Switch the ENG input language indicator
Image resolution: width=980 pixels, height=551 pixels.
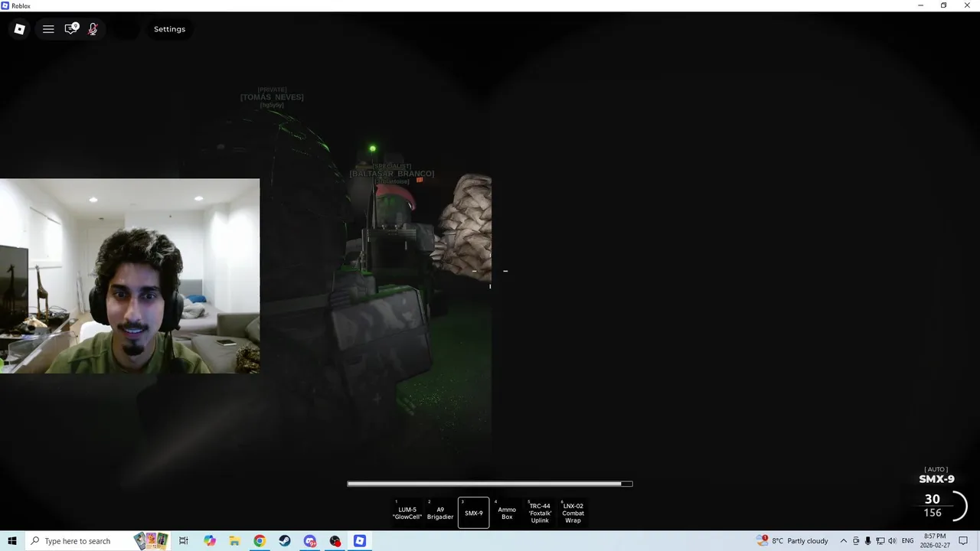click(x=907, y=541)
